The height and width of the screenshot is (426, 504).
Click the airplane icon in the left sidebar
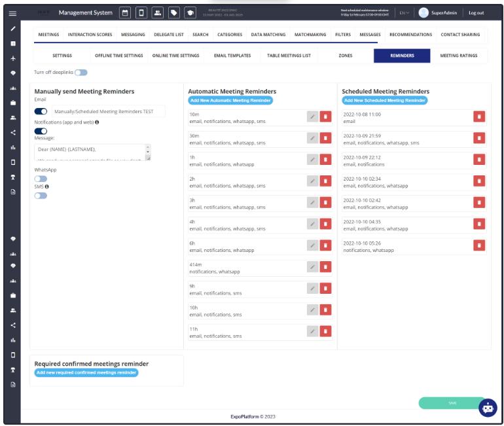pos(13,58)
